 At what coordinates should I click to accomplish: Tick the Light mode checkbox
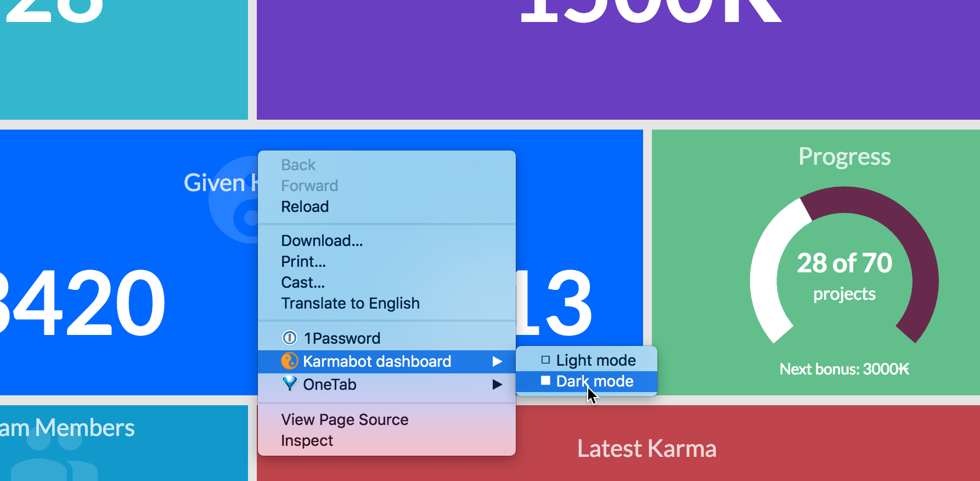pyautogui.click(x=545, y=360)
